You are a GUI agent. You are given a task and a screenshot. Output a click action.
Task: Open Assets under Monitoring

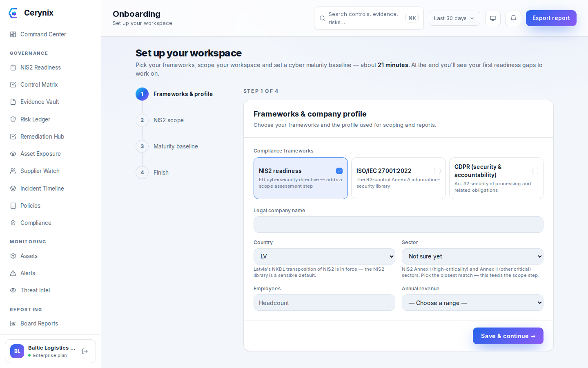click(51, 256)
